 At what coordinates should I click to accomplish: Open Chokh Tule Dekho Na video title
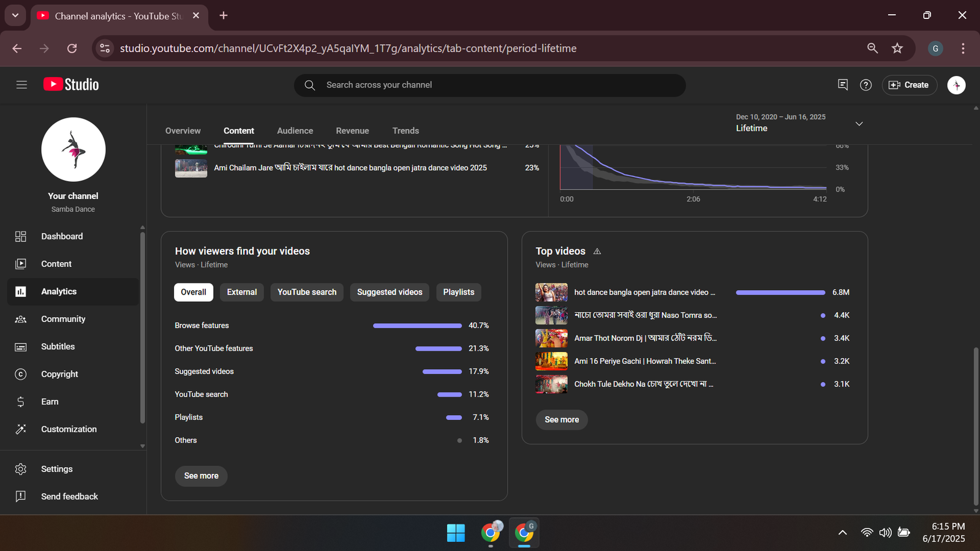644,384
